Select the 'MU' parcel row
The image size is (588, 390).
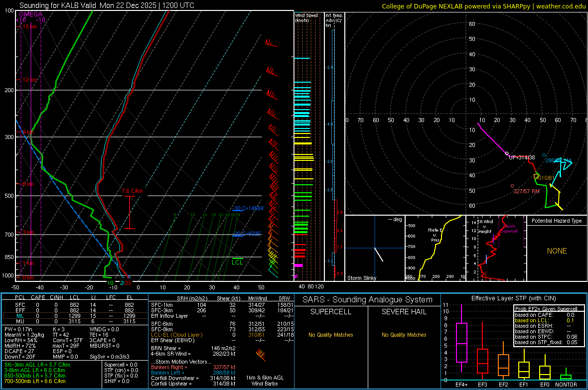[x=75, y=321]
